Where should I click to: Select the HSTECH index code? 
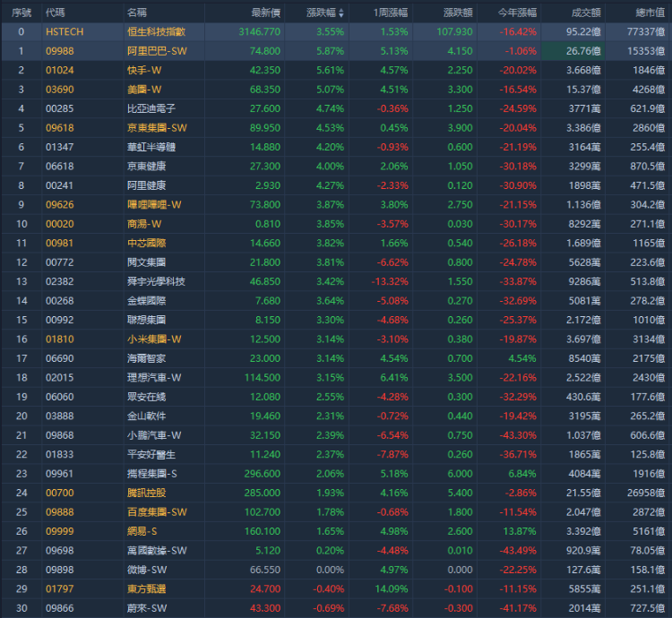tap(65, 31)
